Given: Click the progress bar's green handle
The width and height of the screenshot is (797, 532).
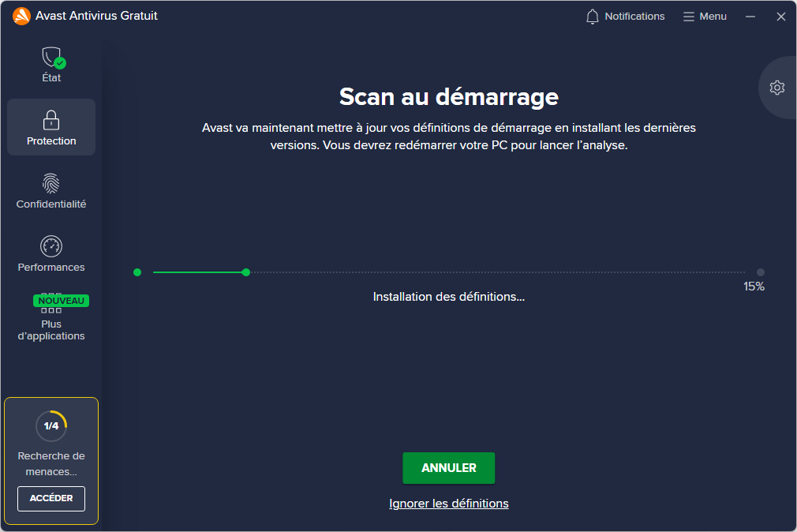Looking at the screenshot, I should [246, 272].
